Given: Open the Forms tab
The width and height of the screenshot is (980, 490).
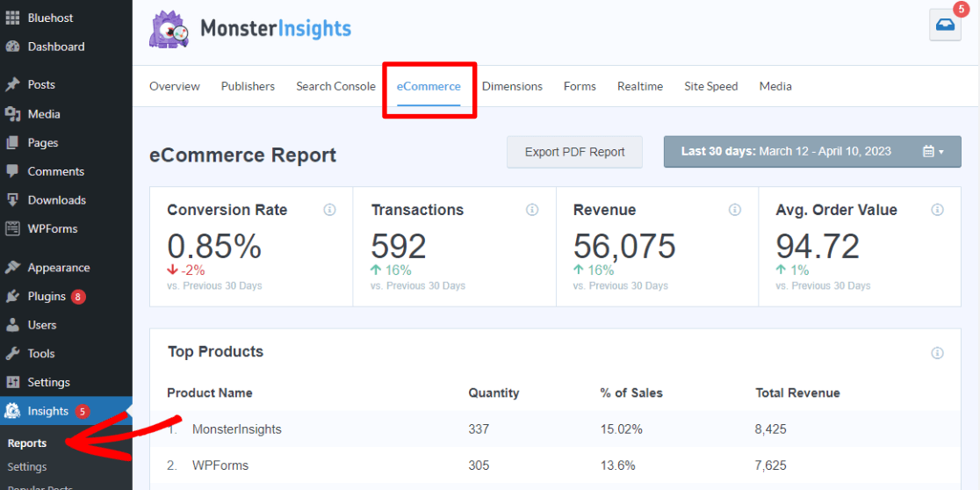Looking at the screenshot, I should 580,86.
